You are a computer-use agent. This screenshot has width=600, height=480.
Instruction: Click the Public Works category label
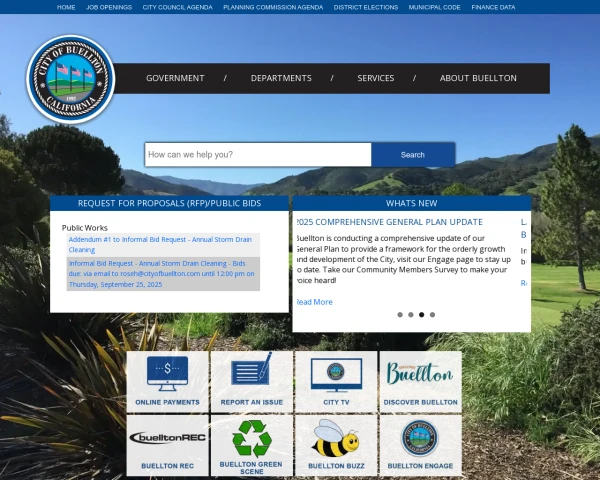click(x=85, y=228)
